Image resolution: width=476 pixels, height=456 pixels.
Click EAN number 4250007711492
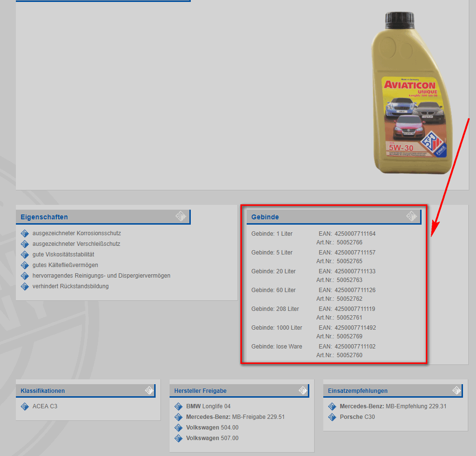355,328
